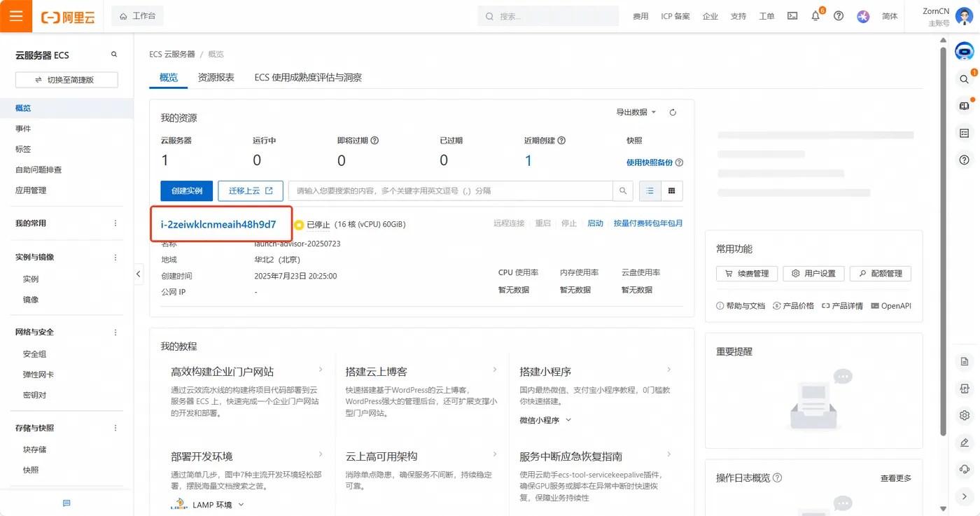Viewport: 980px width, 516px height.
Task: Open 网络与安全 more-options dots
Action: click(115, 333)
